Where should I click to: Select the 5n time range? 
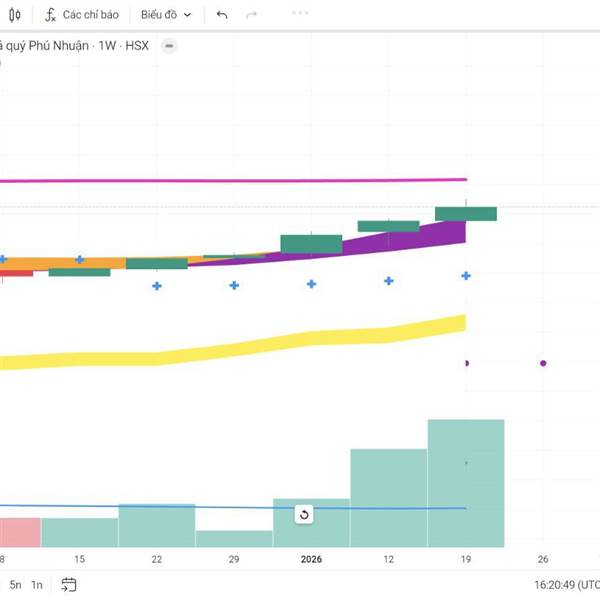click(16, 584)
